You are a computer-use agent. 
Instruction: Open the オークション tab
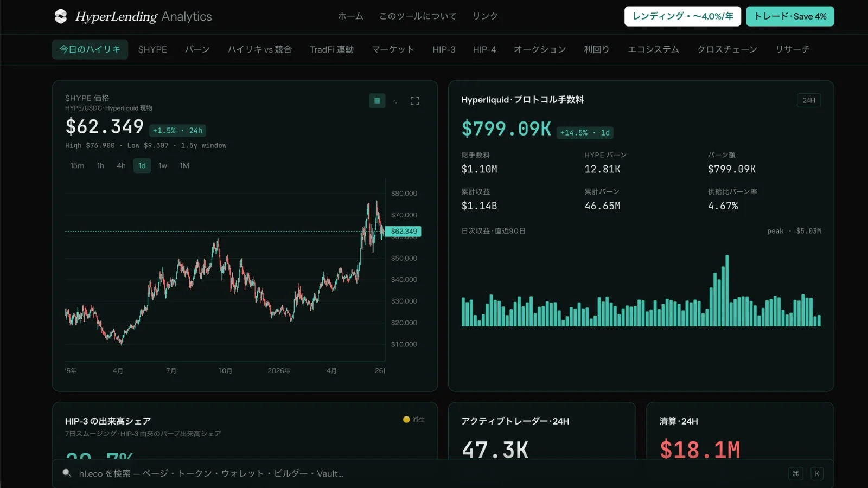tap(540, 49)
